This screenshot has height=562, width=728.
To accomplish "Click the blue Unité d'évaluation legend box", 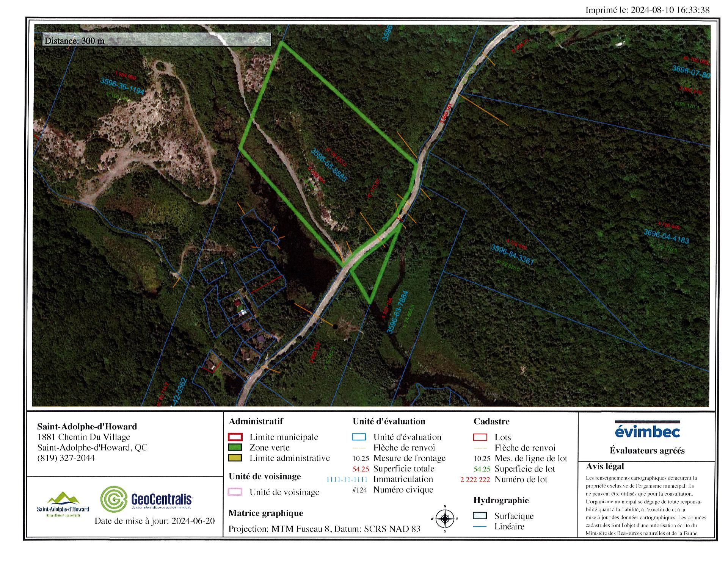I will pyautogui.click(x=359, y=437).
